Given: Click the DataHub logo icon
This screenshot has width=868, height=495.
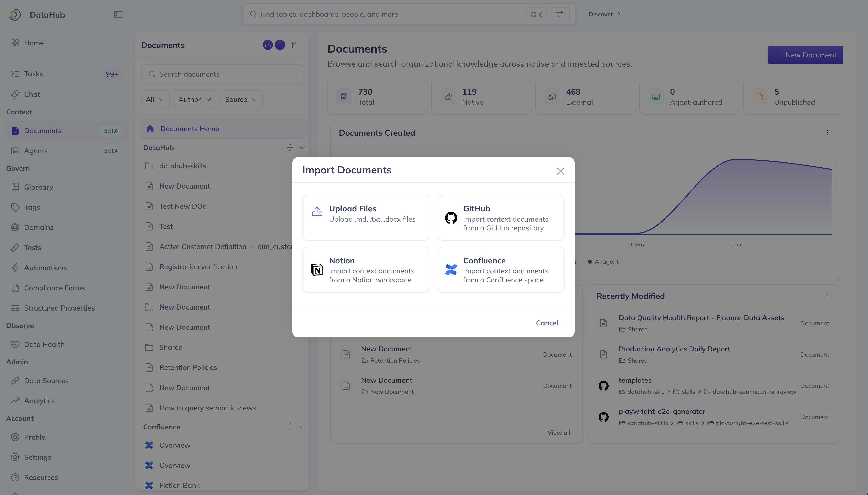Looking at the screenshot, I should (x=15, y=15).
